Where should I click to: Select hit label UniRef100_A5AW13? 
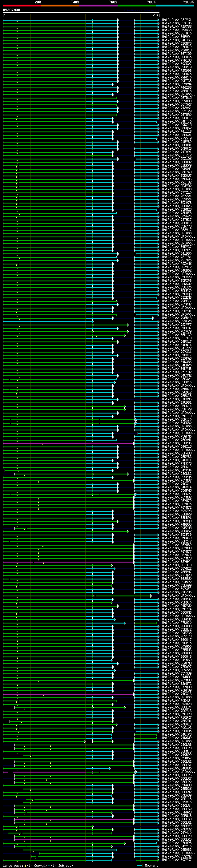(x=177, y=50)
